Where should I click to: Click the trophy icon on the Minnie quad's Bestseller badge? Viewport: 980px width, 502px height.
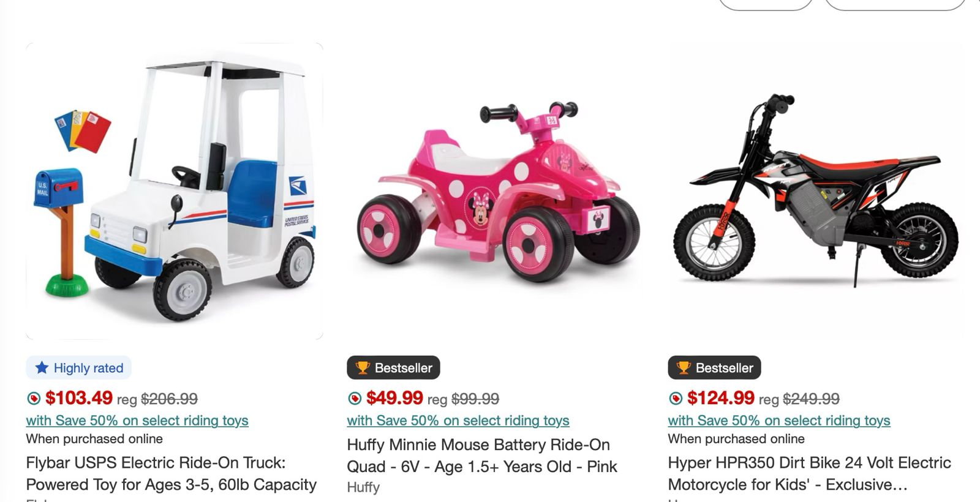click(363, 368)
